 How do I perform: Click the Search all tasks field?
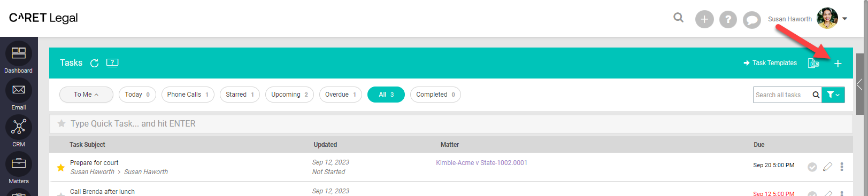coord(781,95)
